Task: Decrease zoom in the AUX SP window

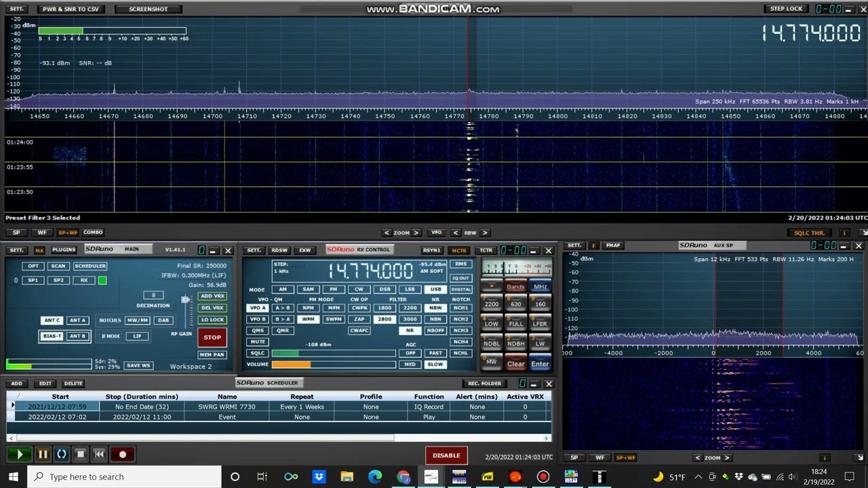Action: click(698, 458)
